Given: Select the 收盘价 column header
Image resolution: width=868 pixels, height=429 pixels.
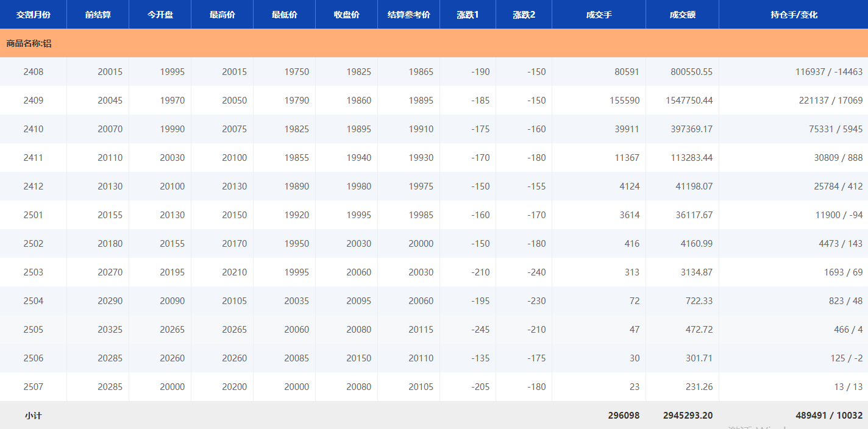Looking at the screenshot, I should point(347,15).
